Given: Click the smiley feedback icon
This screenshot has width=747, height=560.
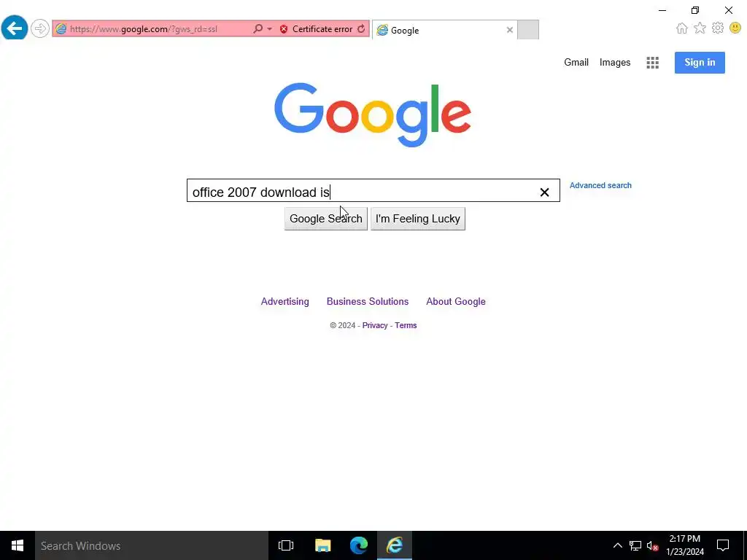Looking at the screenshot, I should point(735,28).
